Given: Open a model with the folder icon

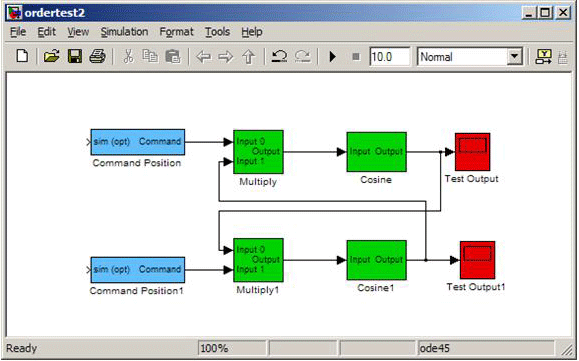Looking at the screenshot, I should pos(51,56).
